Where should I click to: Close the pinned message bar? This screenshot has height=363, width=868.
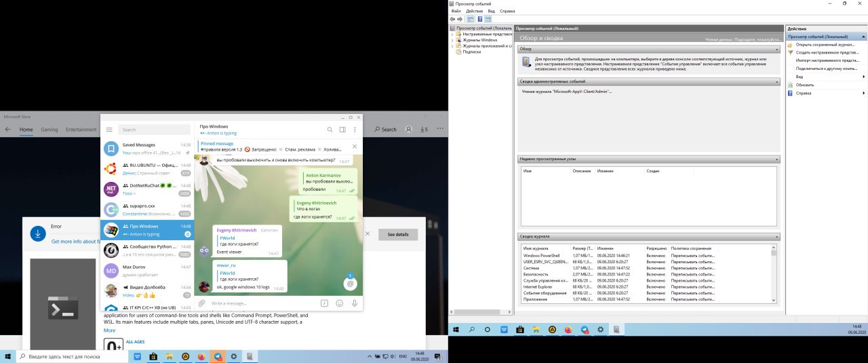click(355, 146)
